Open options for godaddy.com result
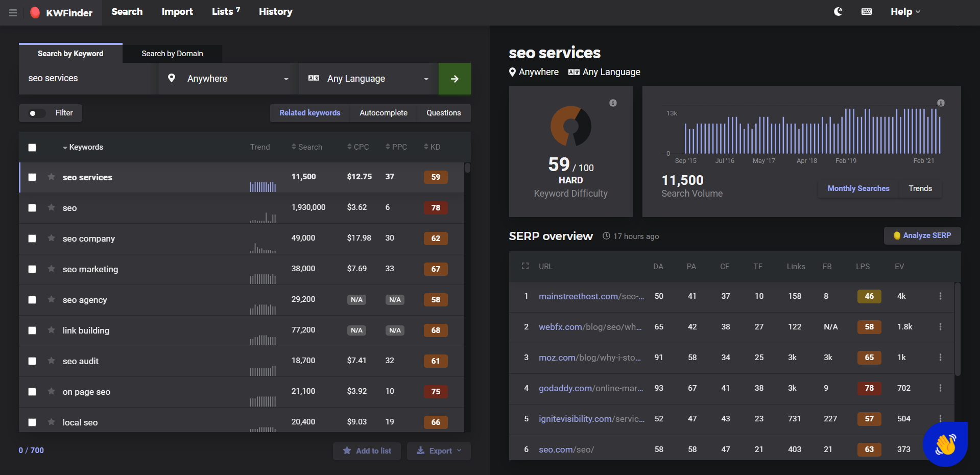This screenshot has height=475, width=980. [940, 388]
